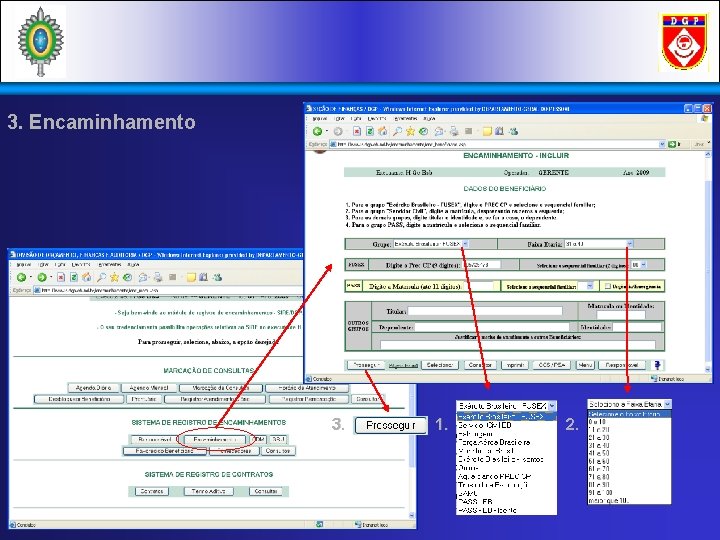
Task: Click green Go arrow beside front address bar
Action: (x=672, y=144)
